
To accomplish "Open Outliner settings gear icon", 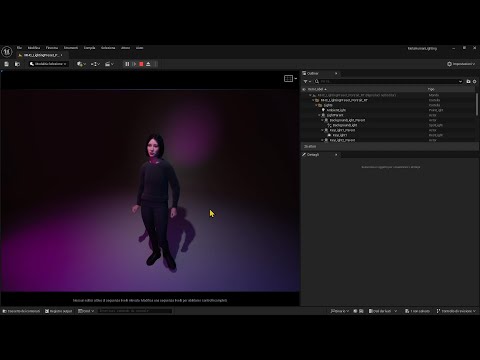I will (x=475, y=81).
